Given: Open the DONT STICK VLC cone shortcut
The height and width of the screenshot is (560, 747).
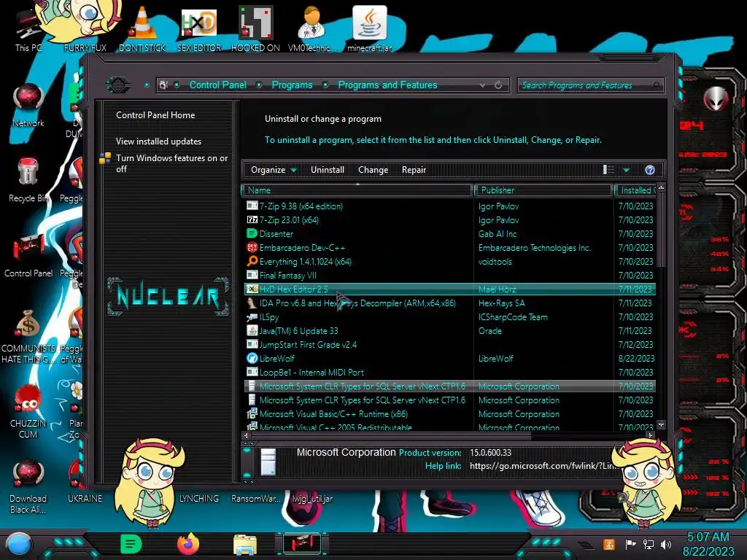Looking at the screenshot, I should pyautogui.click(x=142, y=28).
